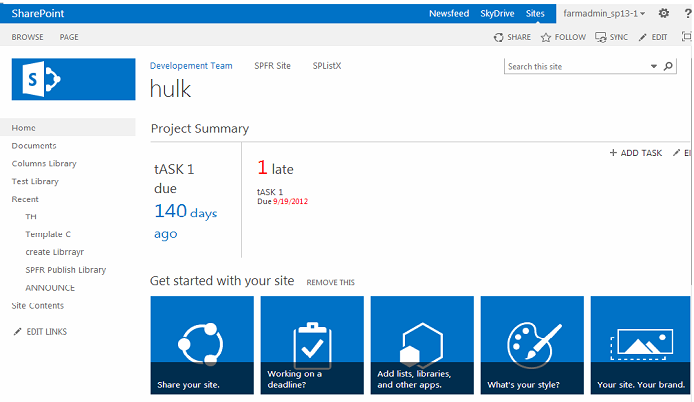Click the hulk page title
Viewport: 694px width, 402px height.
click(170, 89)
